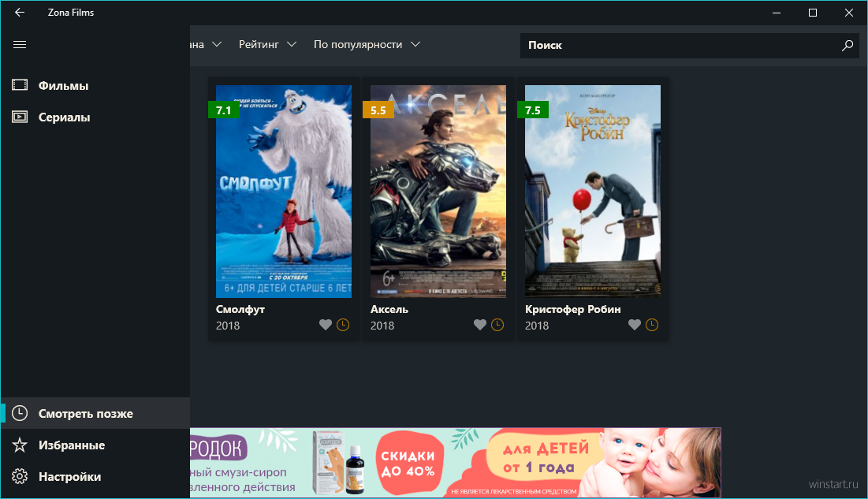Open the Аксель movie poster
868x499 pixels.
click(438, 191)
